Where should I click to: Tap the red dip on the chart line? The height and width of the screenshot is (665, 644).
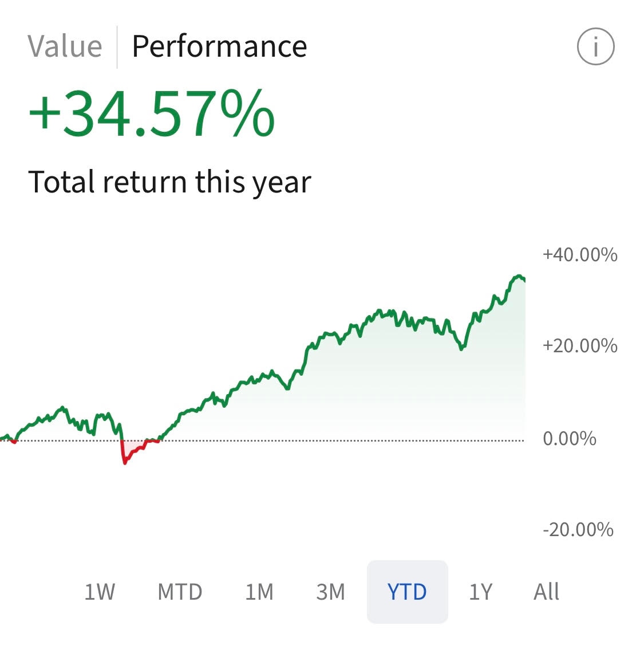point(125,460)
